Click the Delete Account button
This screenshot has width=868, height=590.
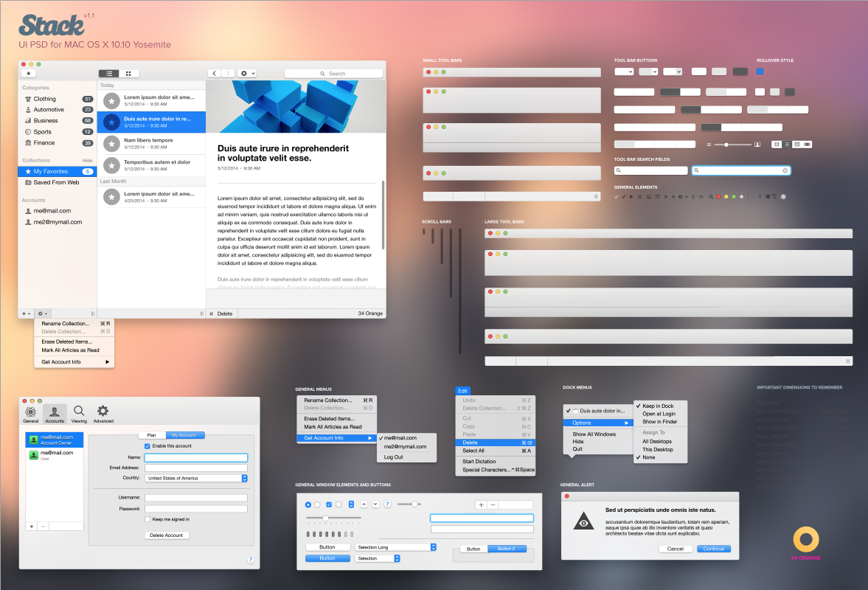tap(167, 535)
